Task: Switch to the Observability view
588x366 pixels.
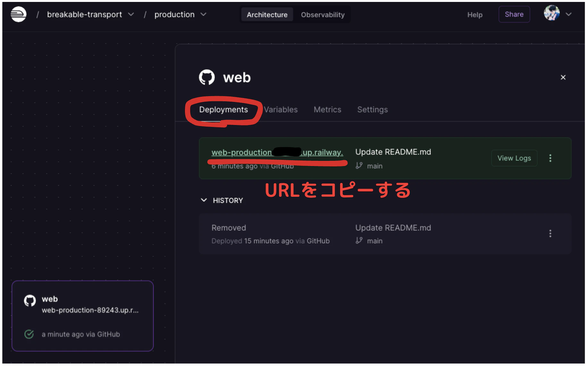Action: coord(323,15)
